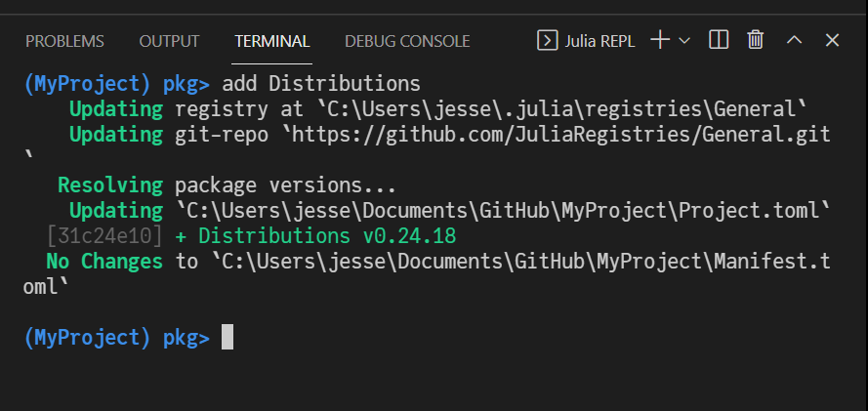Image resolution: width=868 pixels, height=411 pixels.
Task: Select the TERMINAL tab
Action: [272, 41]
